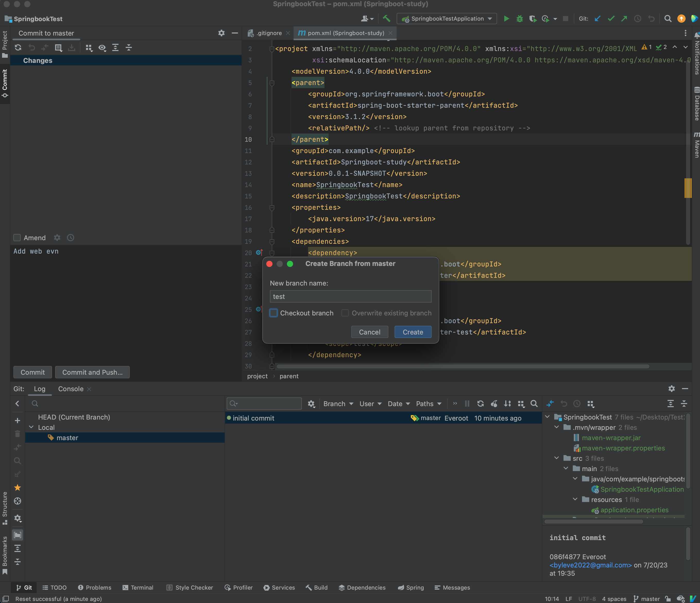Switch to .gitignore editor tab
700x603 pixels.
[269, 33]
